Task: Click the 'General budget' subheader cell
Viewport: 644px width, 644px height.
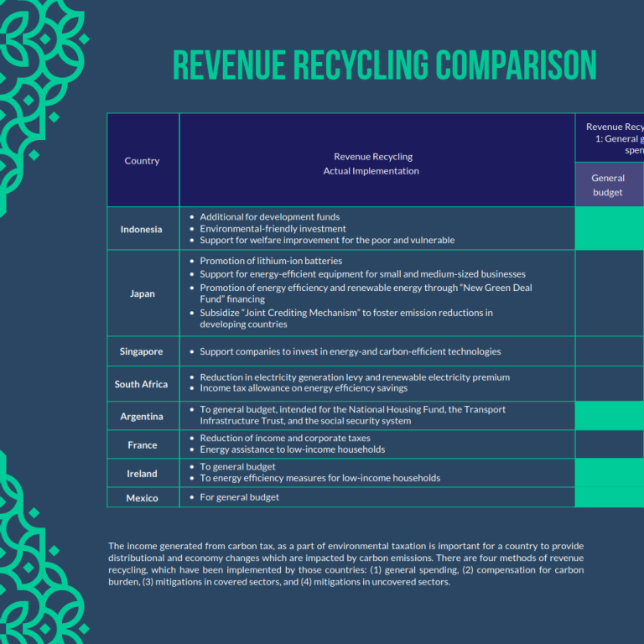Action: 610,184
